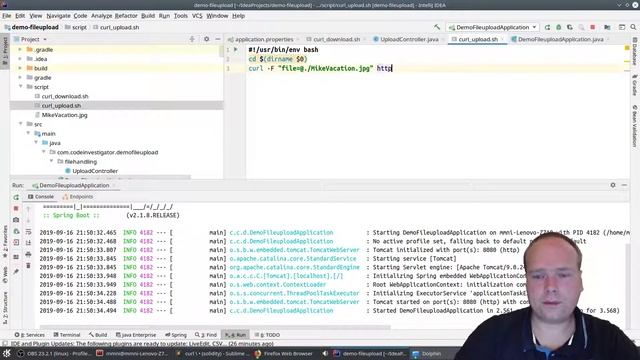Click the scroll from source icon in Project panel
Viewport: 640px width, 360px height.
coord(192,39)
